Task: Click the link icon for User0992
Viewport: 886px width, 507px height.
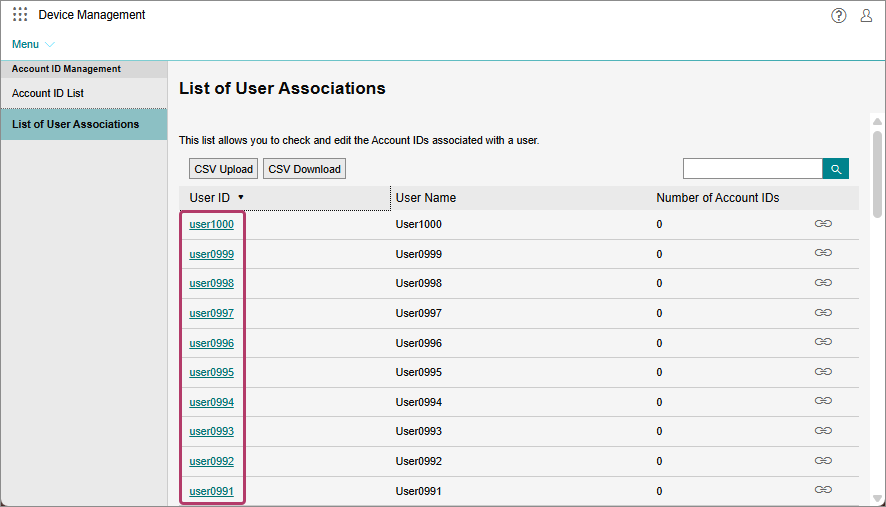Action: 823,461
